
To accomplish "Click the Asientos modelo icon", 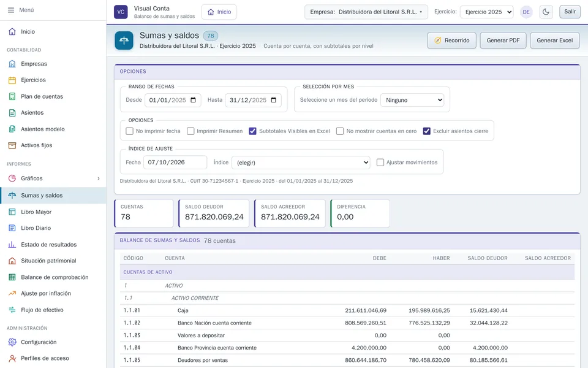I will click(12, 129).
